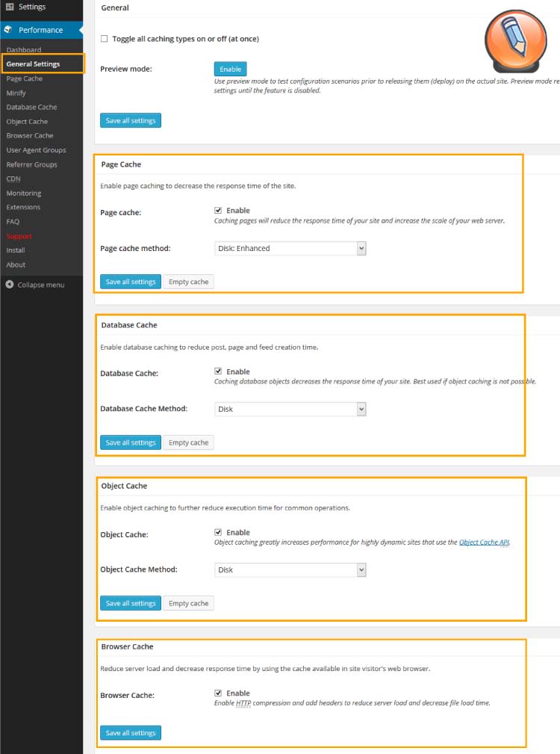Open Referrer Groups page
The image size is (560, 754).
(31, 164)
